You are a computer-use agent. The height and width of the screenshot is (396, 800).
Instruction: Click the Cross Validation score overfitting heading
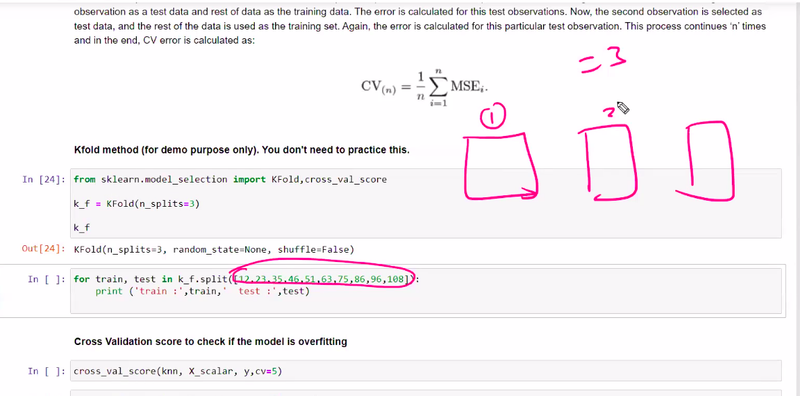pyautogui.click(x=211, y=341)
